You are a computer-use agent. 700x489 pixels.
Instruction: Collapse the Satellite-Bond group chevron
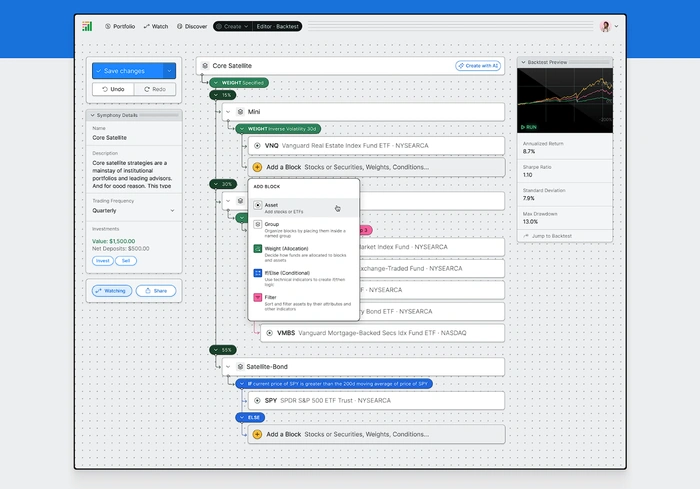tap(228, 367)
